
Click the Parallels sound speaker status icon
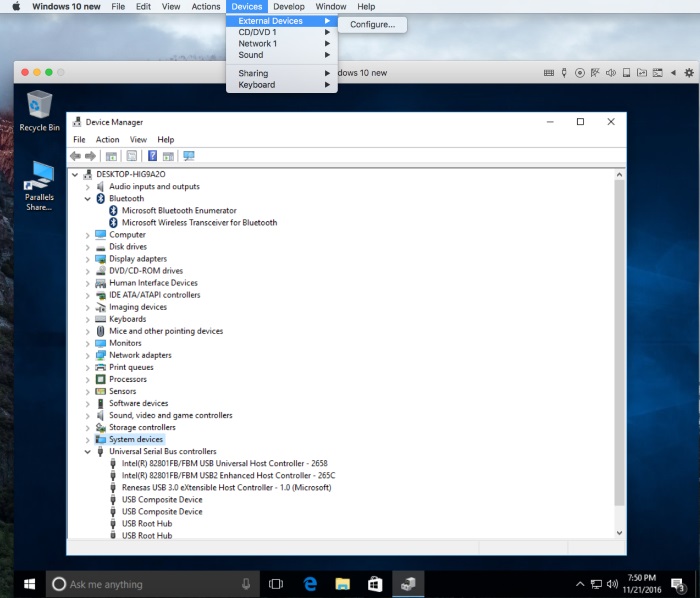[611, 73]
